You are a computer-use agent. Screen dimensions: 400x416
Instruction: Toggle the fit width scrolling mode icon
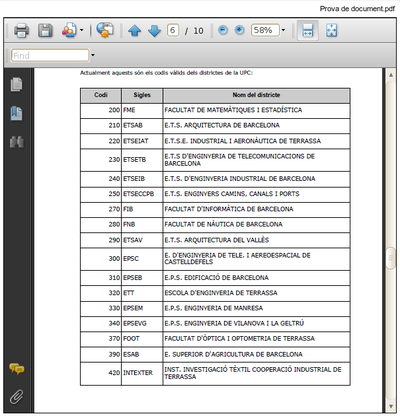[x=308, y=30]
